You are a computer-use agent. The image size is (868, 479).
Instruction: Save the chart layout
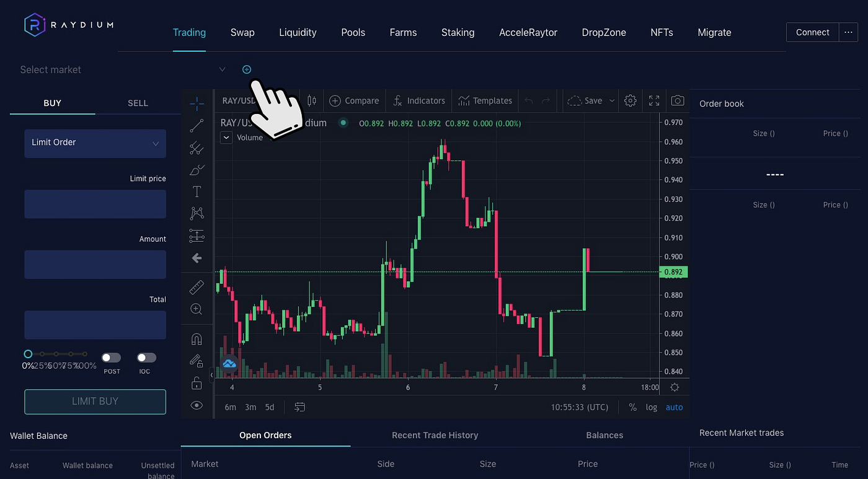click(x=585, y=100)
